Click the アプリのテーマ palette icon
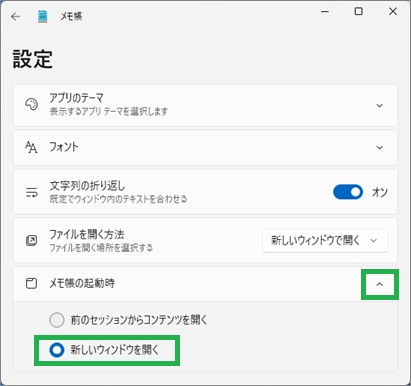The image size is (411, 386). 31,104
